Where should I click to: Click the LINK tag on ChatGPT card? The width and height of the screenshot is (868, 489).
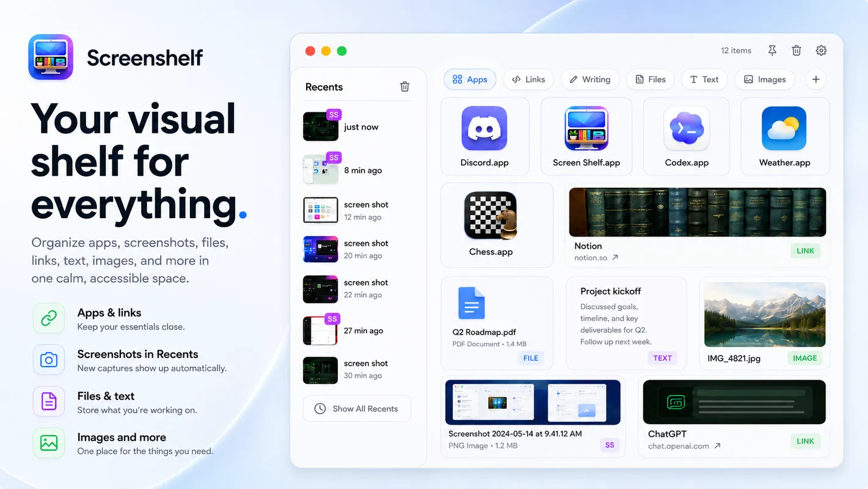pyautogui.click(x=805, y=441)
